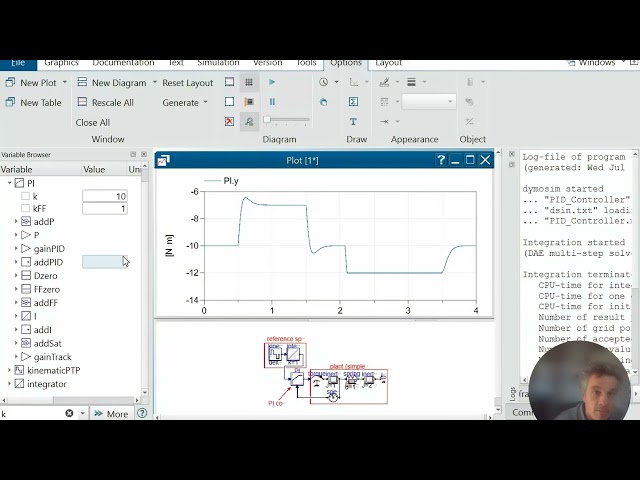Click the clear search X icon
640x480 pixels.
pyautogui.click(x=69, y=413)
